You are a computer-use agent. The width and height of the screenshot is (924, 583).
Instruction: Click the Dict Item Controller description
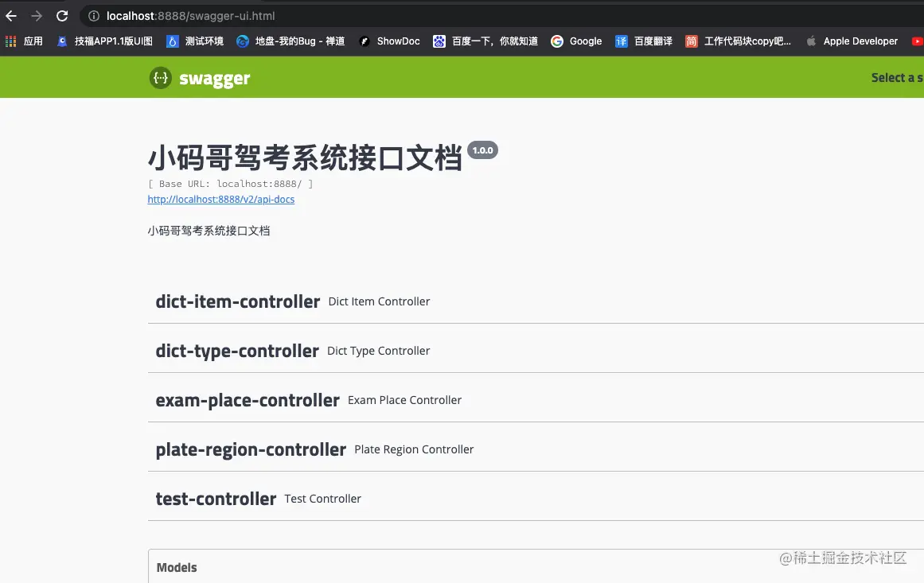click(x=379, y=301)
